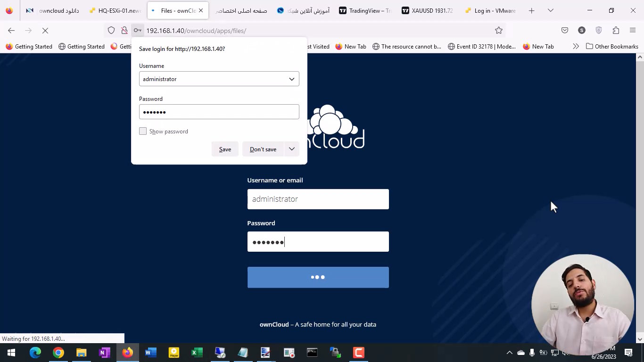This screenshot has height=362, width=644.
Task: Open The resource cannot b... bookmark
Action: point(406,46)
